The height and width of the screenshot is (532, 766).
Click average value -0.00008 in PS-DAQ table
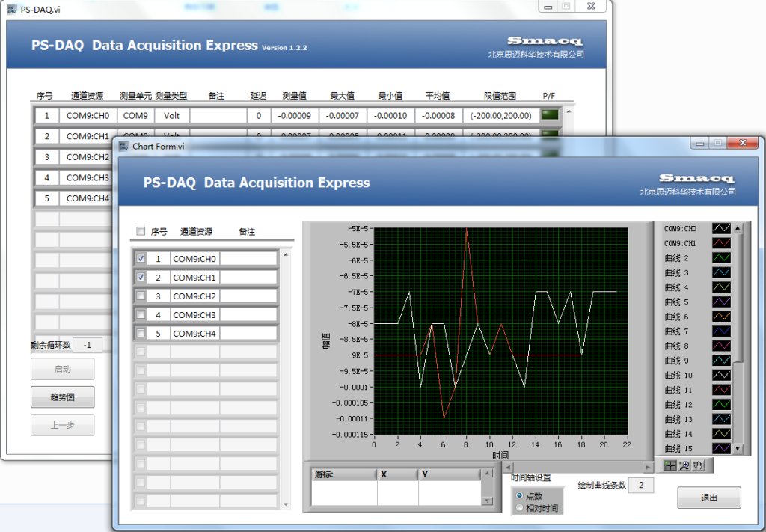coord(438,116)
